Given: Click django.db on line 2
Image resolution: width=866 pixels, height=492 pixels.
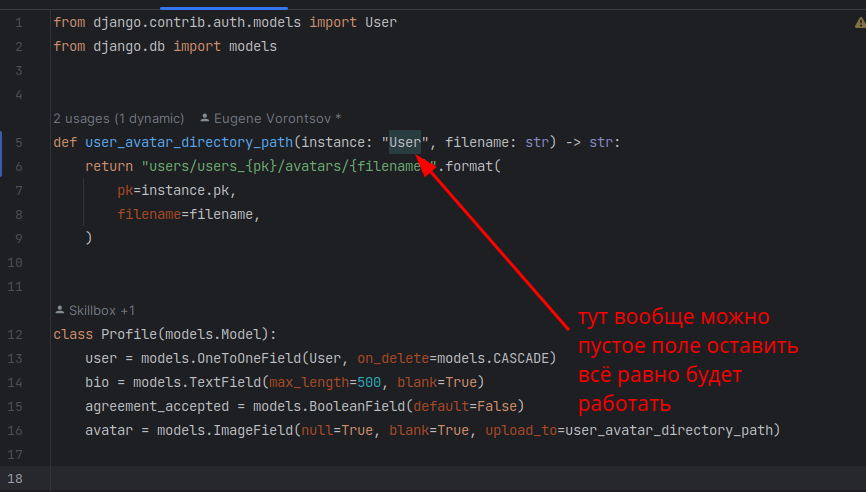Looking at the screenshot, I should 129,46.
